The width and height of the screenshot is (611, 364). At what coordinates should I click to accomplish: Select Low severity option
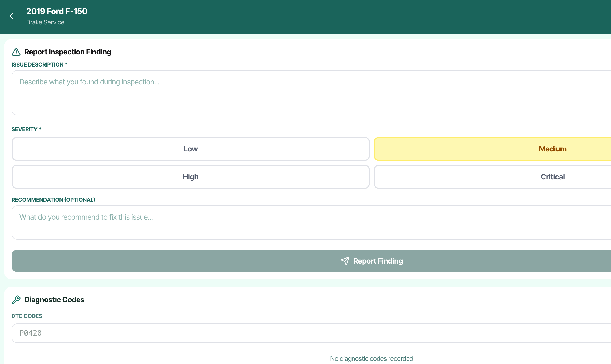(191, 149)
